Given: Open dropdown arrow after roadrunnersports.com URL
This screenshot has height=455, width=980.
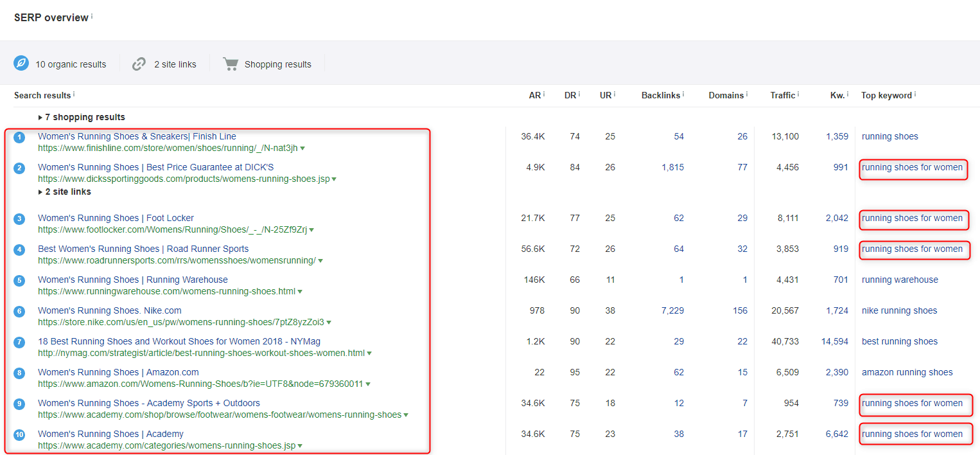Looking at the screenshot, I should (x=320, y=261).
